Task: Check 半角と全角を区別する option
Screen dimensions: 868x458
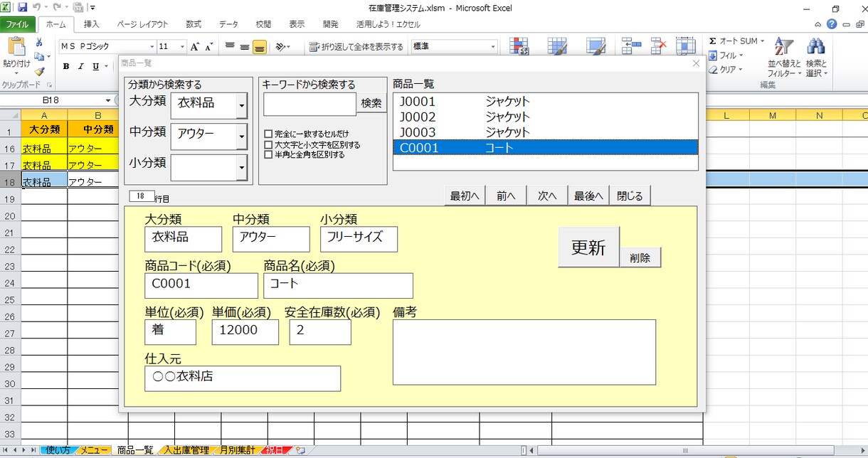Action: tap(268, 154)
